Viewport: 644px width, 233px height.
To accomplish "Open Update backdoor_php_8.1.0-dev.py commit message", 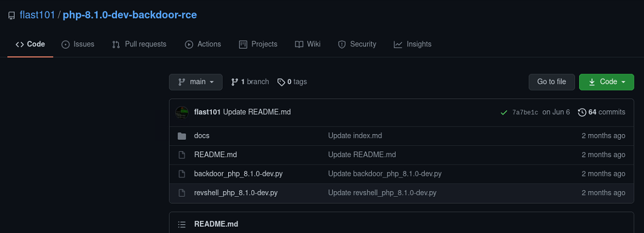I will pyautogui.click(x=385, y=174).
